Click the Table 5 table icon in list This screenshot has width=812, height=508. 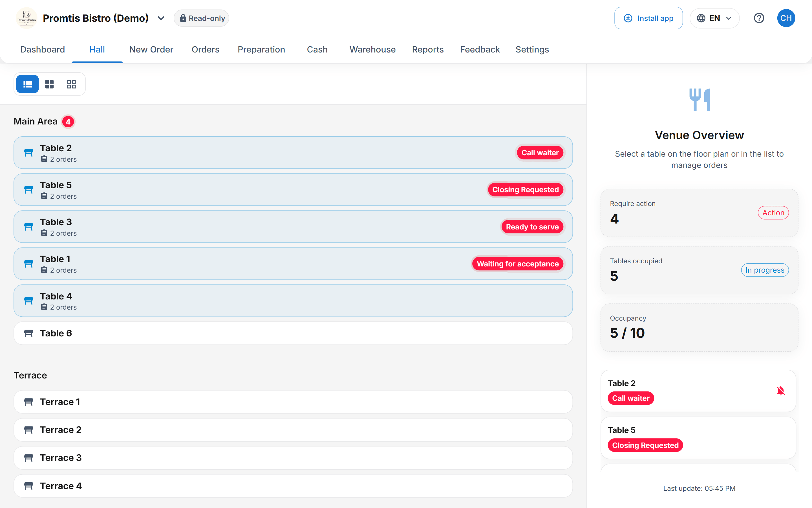[x=28, y=190]
